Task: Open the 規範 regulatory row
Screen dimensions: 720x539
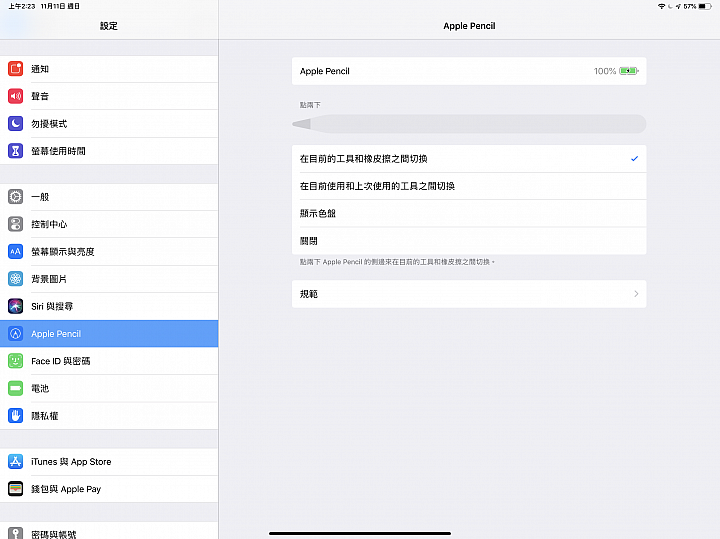Action: pos(469,294)
